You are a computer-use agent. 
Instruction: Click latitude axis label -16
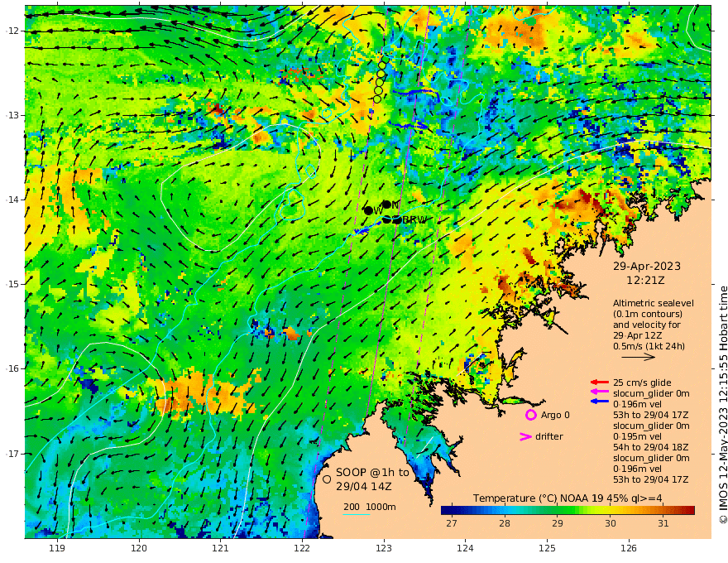(x=12, y=368)
